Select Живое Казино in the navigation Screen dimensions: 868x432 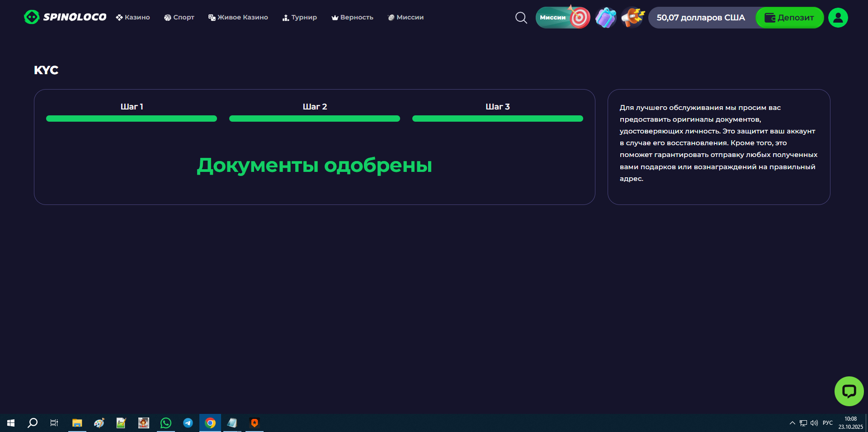tap(238, 18)
